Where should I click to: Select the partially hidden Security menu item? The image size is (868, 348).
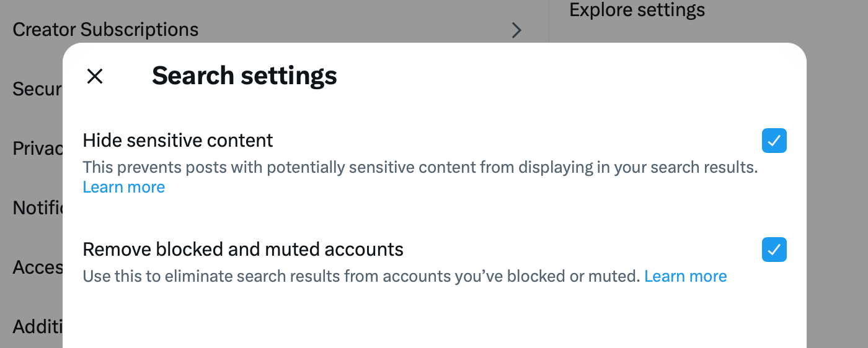(x=37, y=89)
